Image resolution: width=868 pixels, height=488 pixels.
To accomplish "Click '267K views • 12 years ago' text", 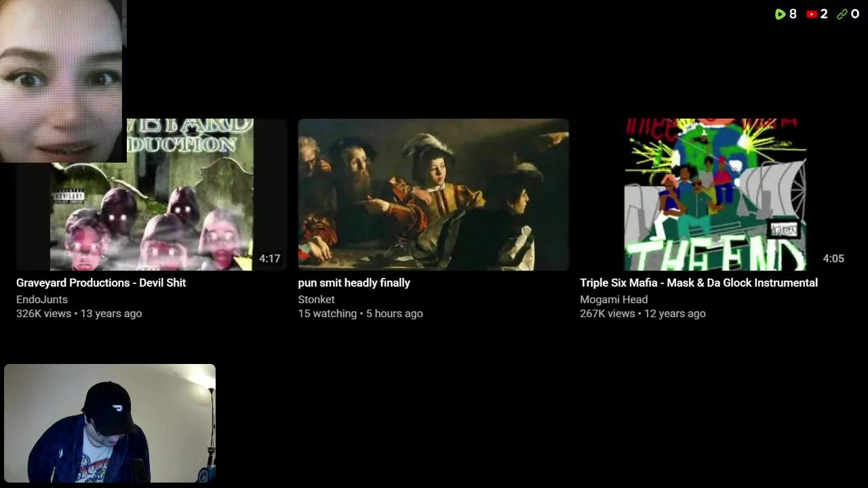I will click(643, 314).
